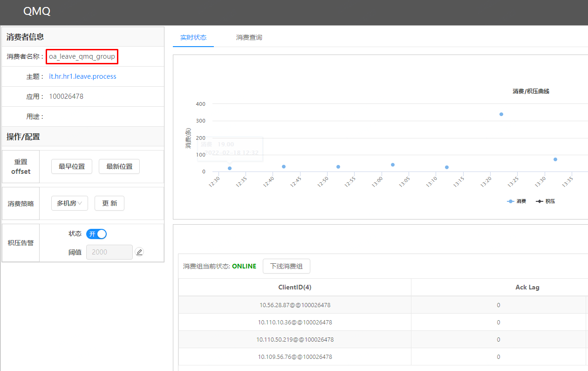Click the chart data point at 12:32

click(230, 168)
